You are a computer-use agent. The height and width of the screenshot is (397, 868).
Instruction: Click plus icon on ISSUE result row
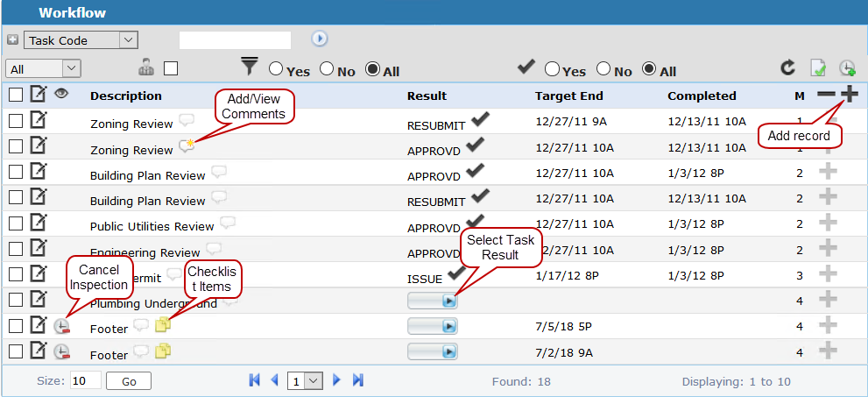click(828, 274)
